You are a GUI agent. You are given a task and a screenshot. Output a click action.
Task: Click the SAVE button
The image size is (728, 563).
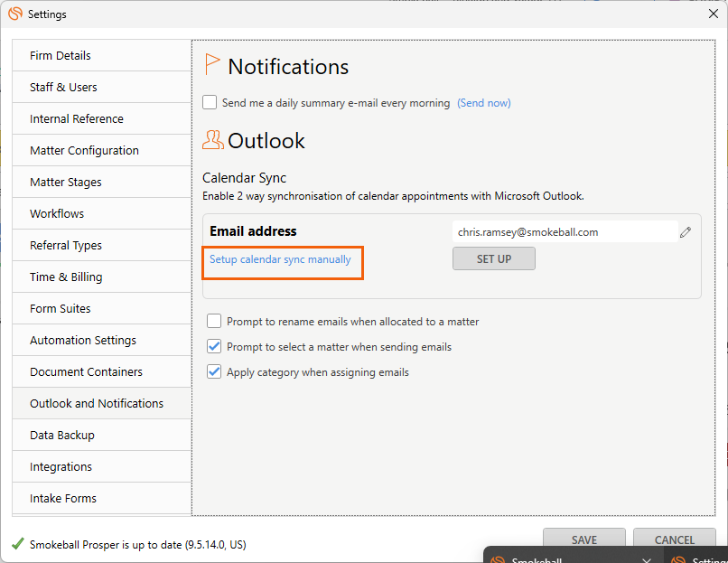point(584,540)
